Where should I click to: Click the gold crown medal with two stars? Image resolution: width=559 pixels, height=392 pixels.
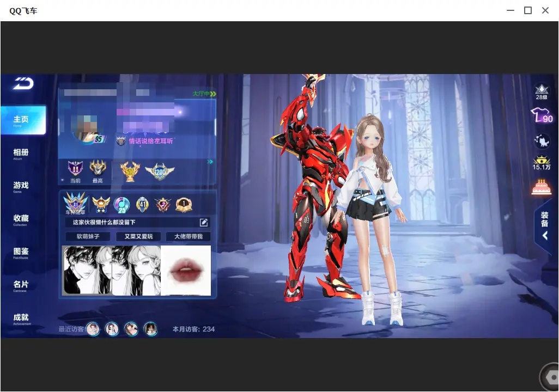tap(101, 205)
